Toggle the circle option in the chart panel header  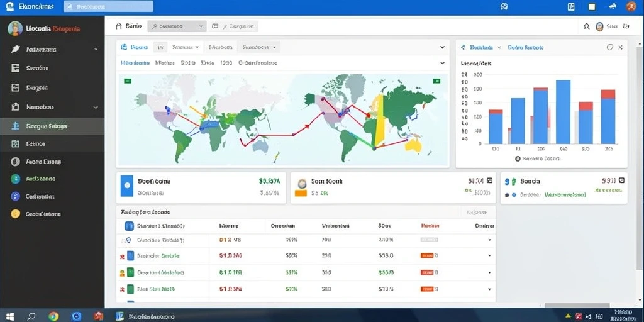(x=610, y=47)
